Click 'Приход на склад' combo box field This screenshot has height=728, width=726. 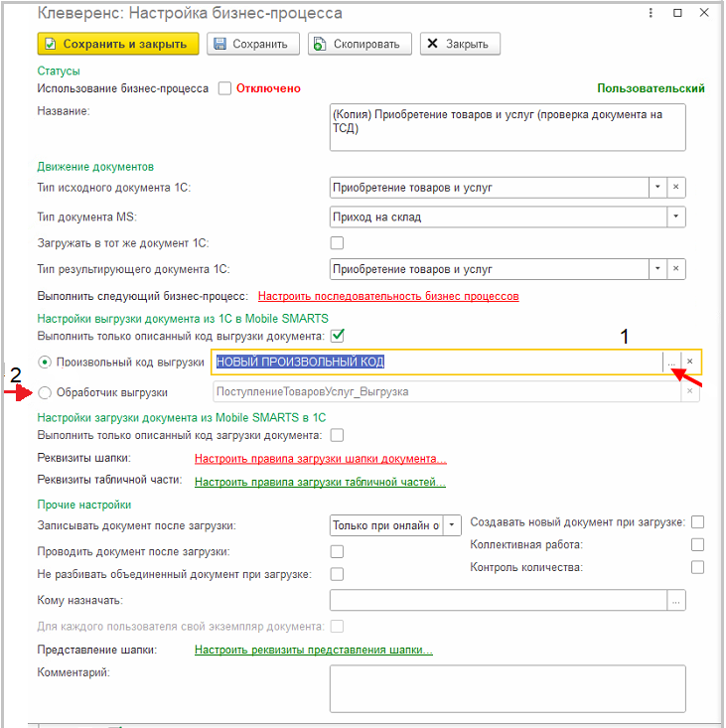[x=499, y=217]
